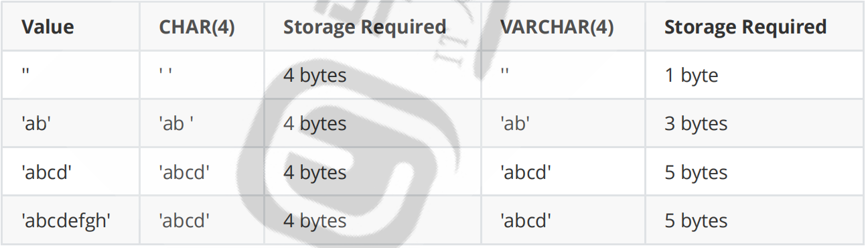Select 5 bytes cell in 'abcd' row

click(696, 172)
